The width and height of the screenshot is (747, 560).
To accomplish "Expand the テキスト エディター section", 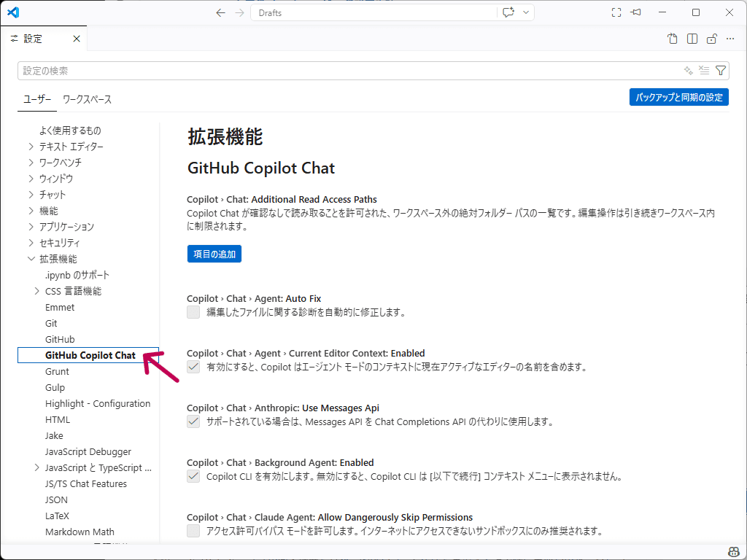I will [x=31, y=147].
